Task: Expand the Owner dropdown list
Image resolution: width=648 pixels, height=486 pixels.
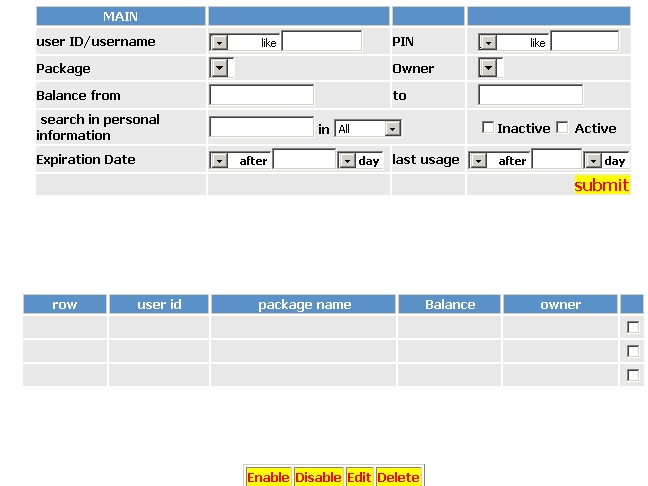Action: [x=488, y=68]
